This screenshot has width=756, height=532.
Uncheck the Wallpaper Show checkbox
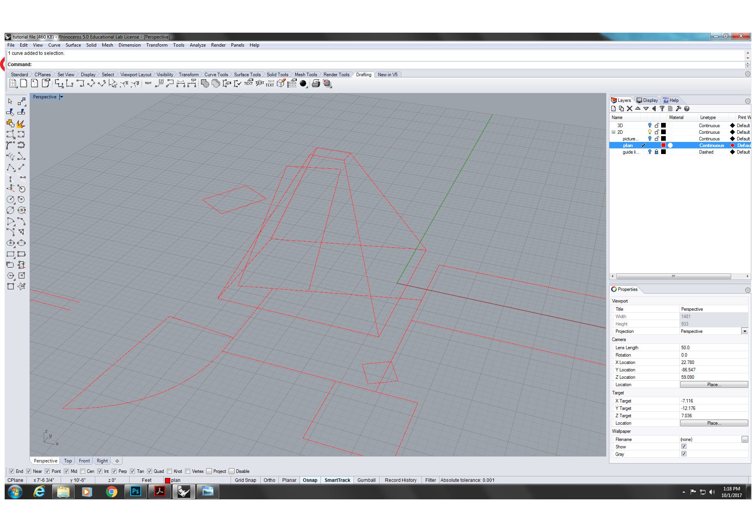[x=684, y=446]
